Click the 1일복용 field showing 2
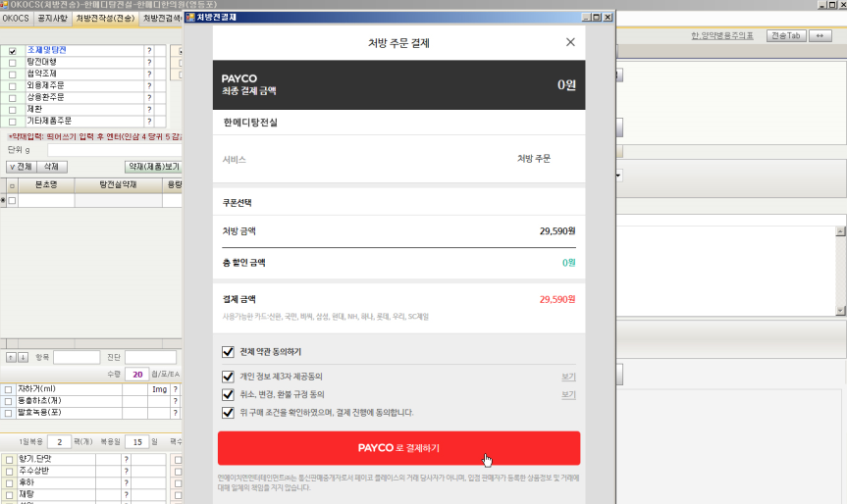Image resolution: width=847 pixels, height=504 pixels. (60, 442)
